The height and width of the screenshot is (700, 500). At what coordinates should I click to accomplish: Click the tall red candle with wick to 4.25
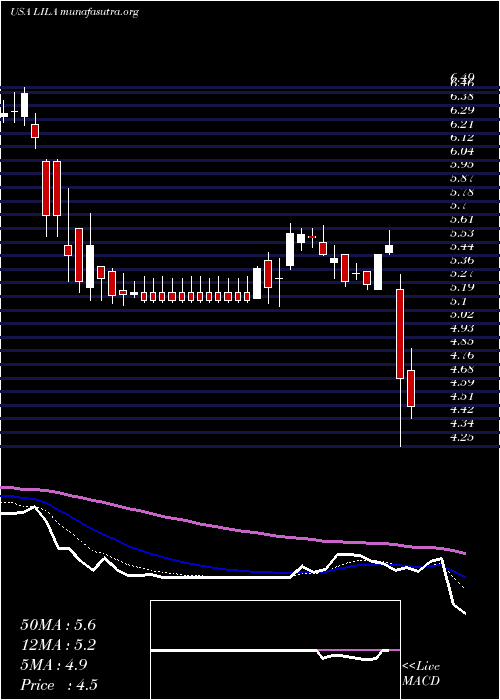click(x=400, y=334)
